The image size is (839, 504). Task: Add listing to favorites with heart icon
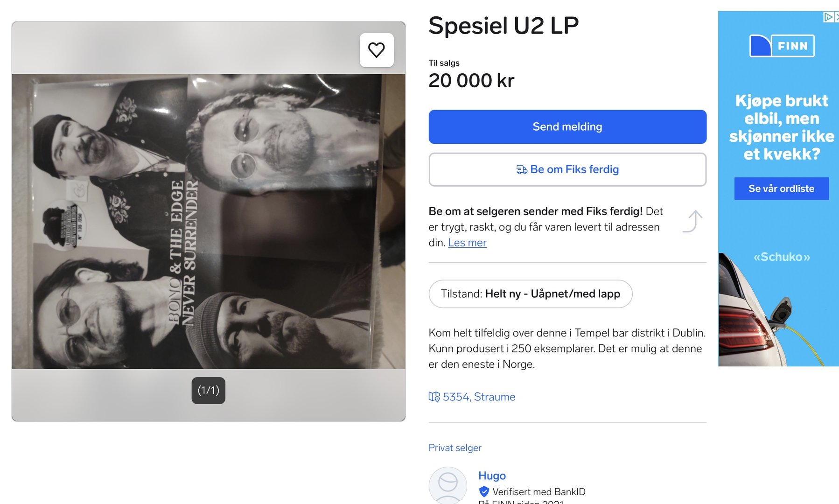pos(377,50)
